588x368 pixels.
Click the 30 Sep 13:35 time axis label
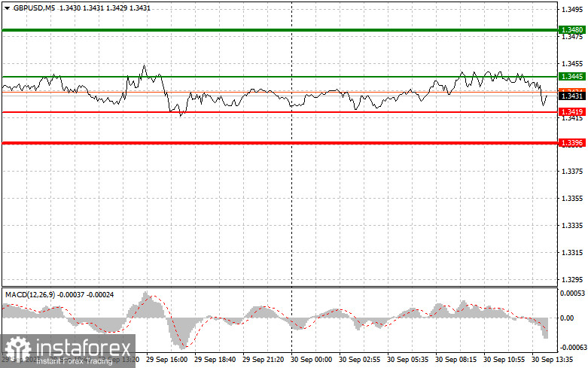coord(553,360)
